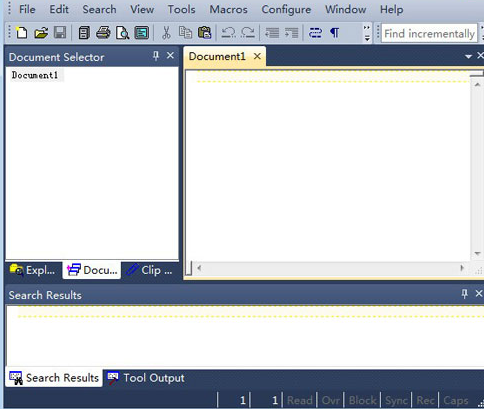Open the Edit menu
The height and width of the screenshot is (409, 484).
(x=59, y=9)
